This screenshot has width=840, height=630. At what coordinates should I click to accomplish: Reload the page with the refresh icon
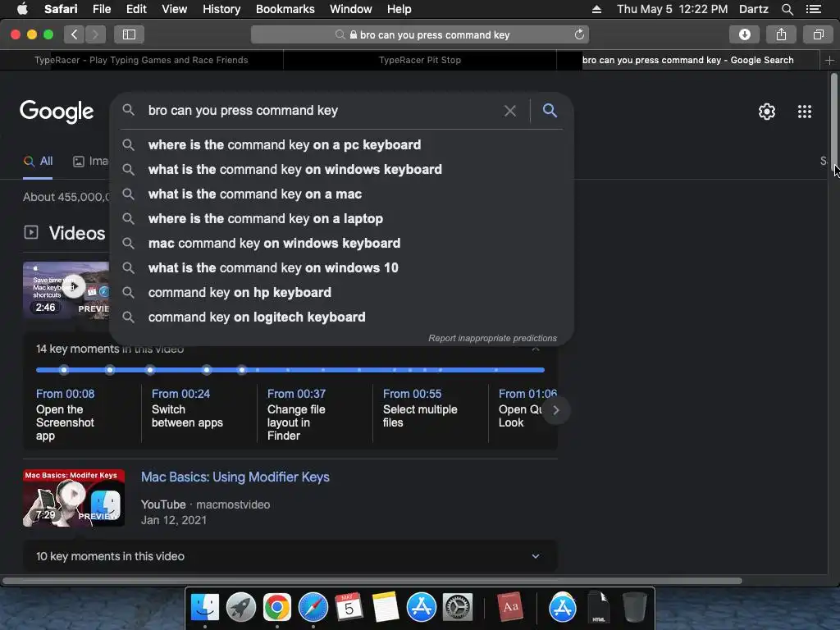click(579, 34)
